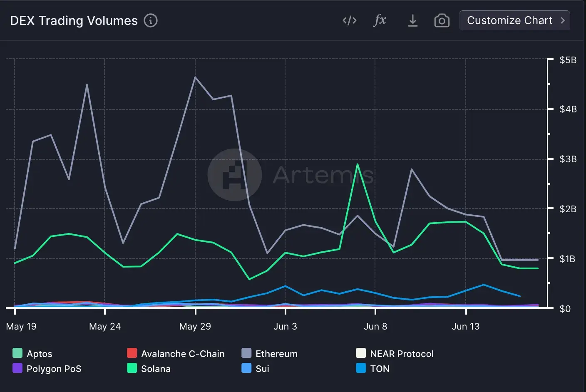Toggle TON blue legend swatch
This screenshot has width=586, height=392.
pos(361,368)
